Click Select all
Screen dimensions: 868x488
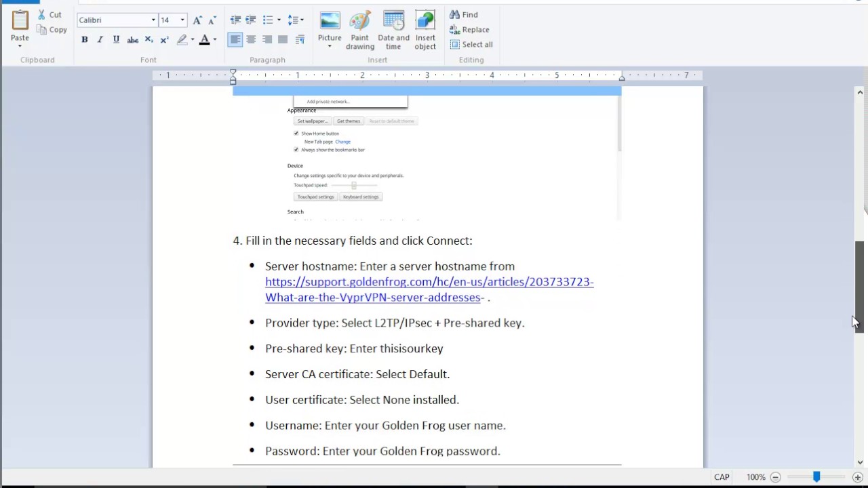coord(471,44)
